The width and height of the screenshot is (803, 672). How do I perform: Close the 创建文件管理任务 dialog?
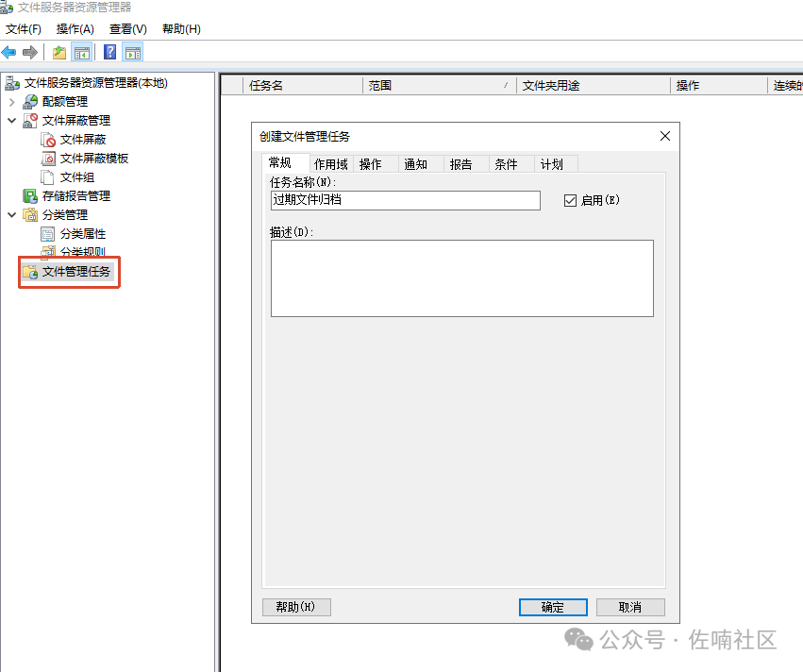pyautogui.click(x=665, y=136)
